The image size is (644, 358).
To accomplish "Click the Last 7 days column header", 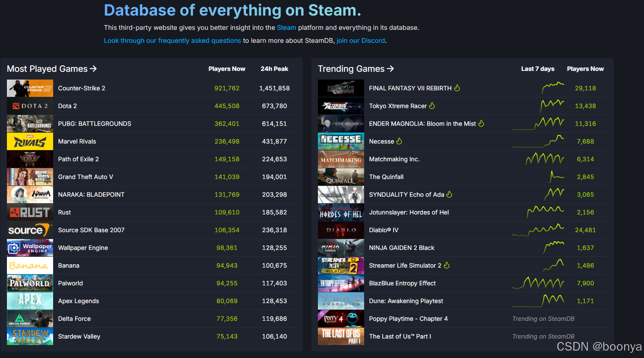I will click(538, 69).
